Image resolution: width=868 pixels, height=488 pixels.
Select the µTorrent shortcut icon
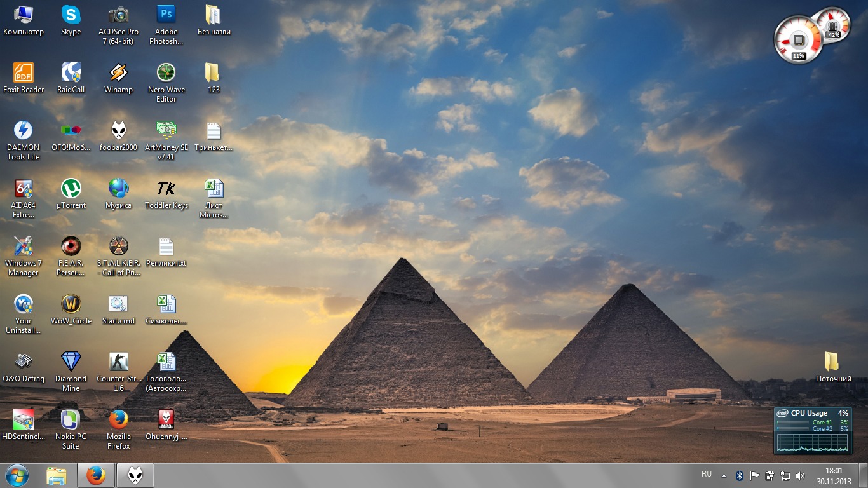[x=71, y=189]
